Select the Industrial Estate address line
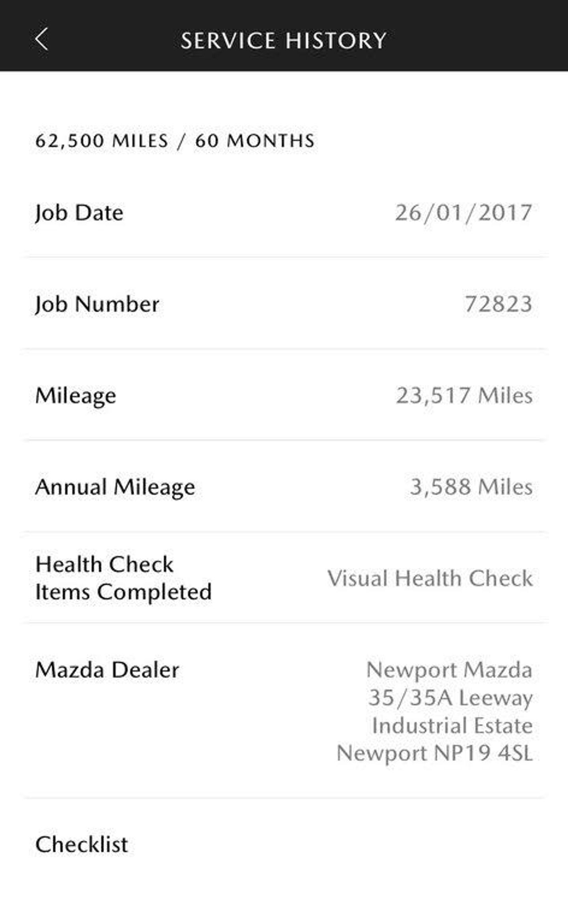This screenshot has height=924, width=568. tap(452, 726)
